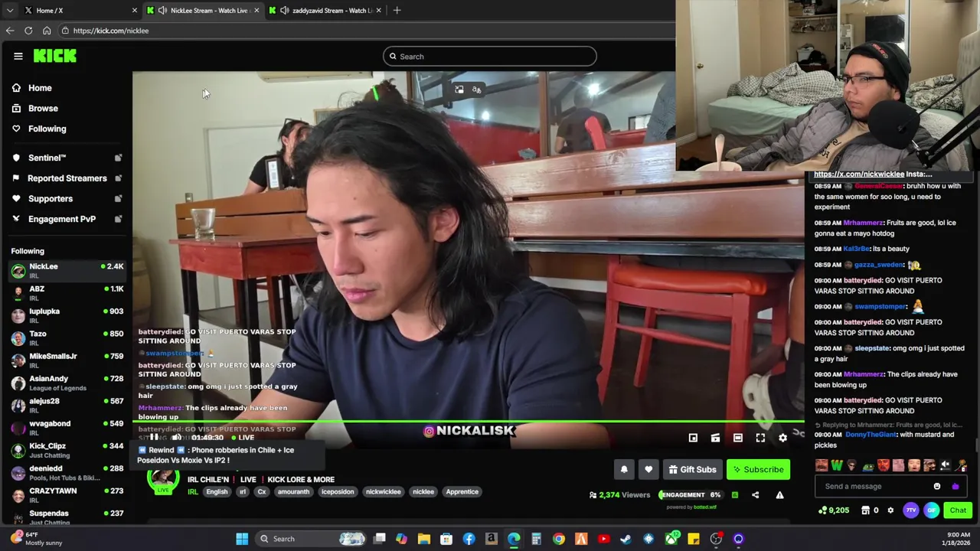Image resolution: width=980 pixels, height=551 pixels.
Task: Open luplupka channel in Following list
Action: (67, 315)
